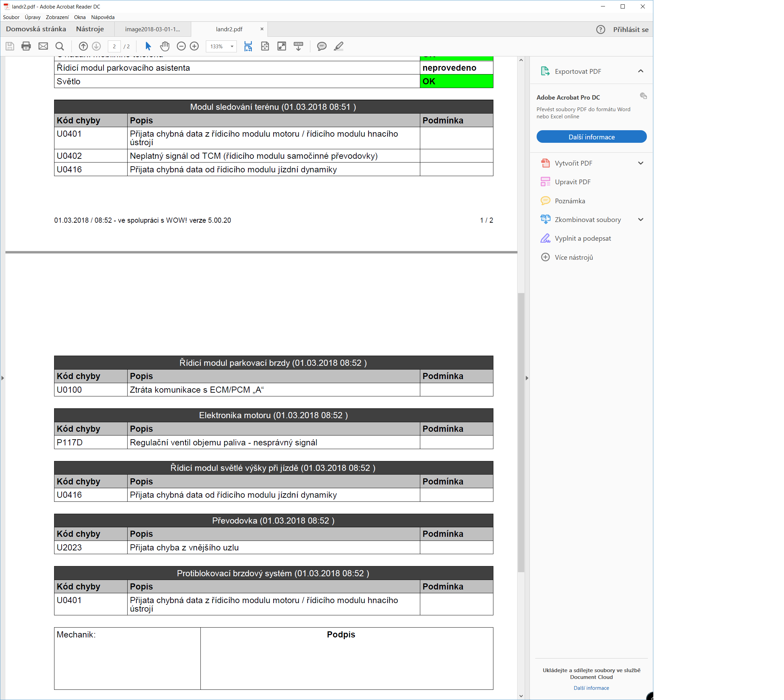Image resolution: width=784 pixels, height=700 pixels.
Task: Open Vyplnit a podepsat tool
Action: tap(582, 238)
